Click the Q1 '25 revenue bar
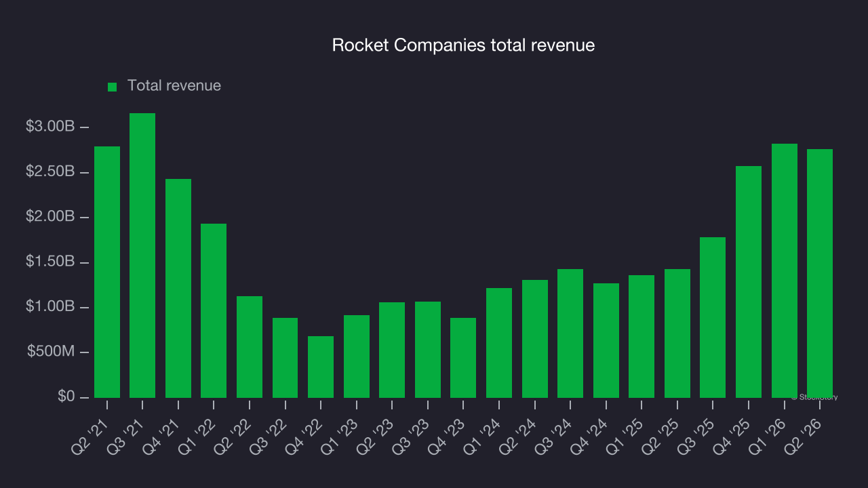This screenshot has width=868, height=488. (642, 336)
